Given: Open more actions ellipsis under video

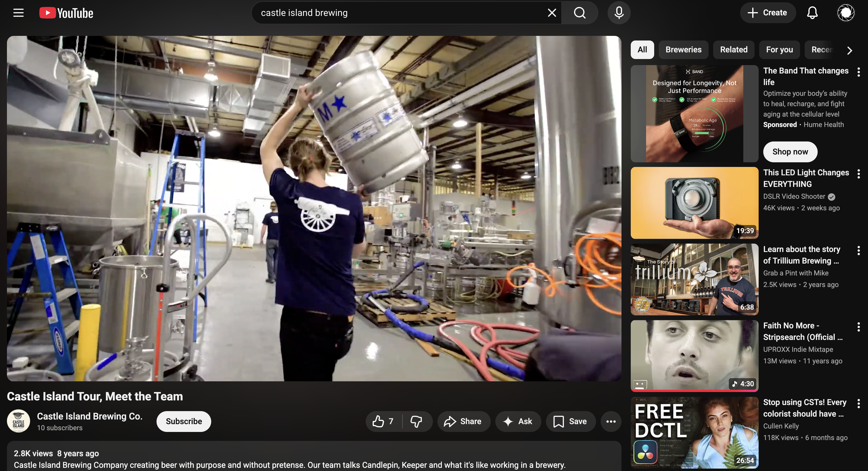Looking at the screenshot, I should tap(610, 421).
